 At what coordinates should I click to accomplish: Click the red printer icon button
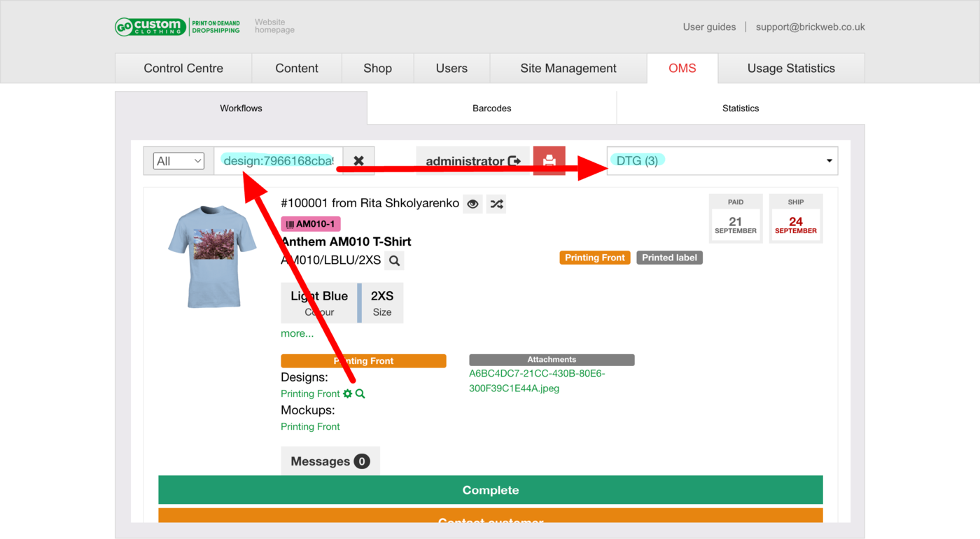point(549,161)
